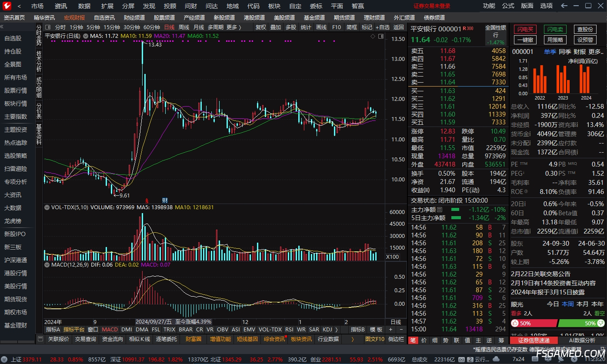Switch earnings view to 单季
Image resolution: width=607 pixels, height=364 pixels.
click(550, 52)
